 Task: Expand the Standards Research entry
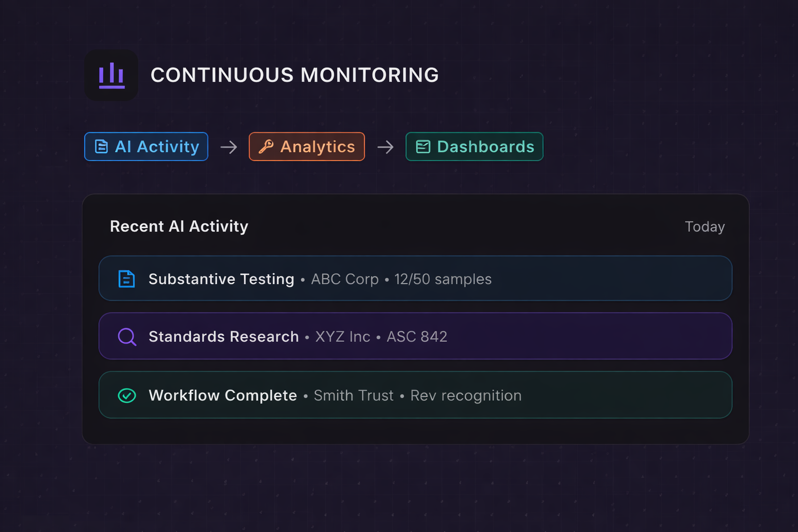click(416, 336)
